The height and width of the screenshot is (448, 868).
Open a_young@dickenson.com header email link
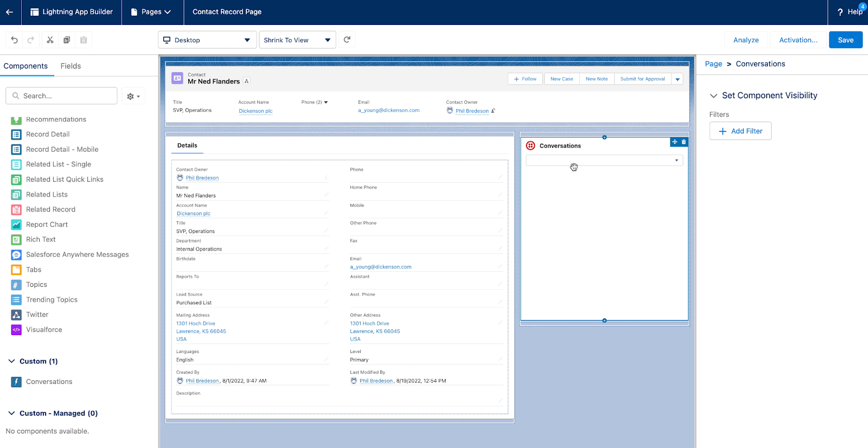click(388, 110)
